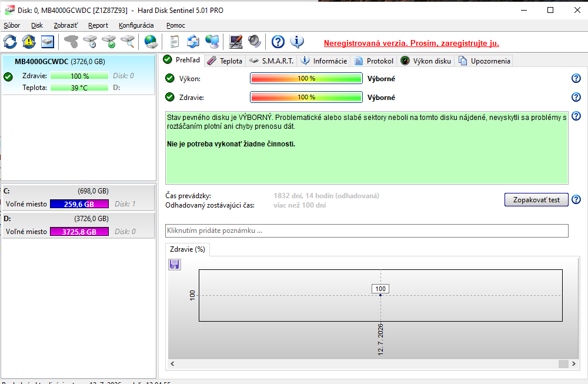The image size is (588, 384).
Task: Open the Konfigurácia menu
Action: [136, 25]
